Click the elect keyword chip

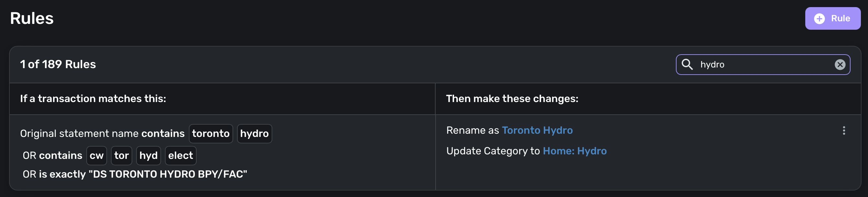180,156
